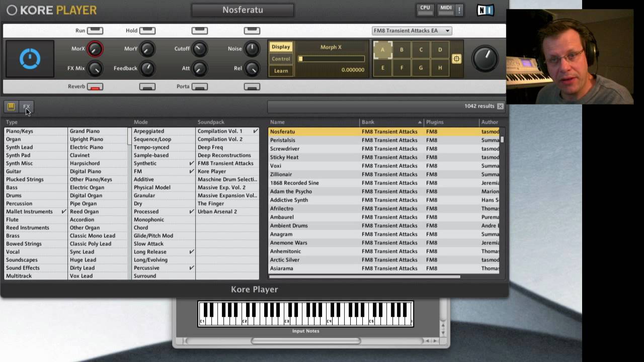The height and width of the screenshot is (362, 644).
Task: Turn the MorX knob
Action: pyautogui.click(x=95, y=49)
